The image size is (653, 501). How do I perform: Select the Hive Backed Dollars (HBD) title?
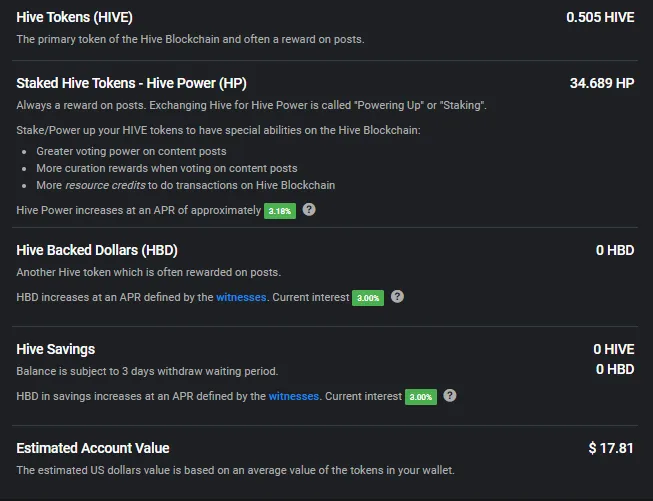coord(97,250)
